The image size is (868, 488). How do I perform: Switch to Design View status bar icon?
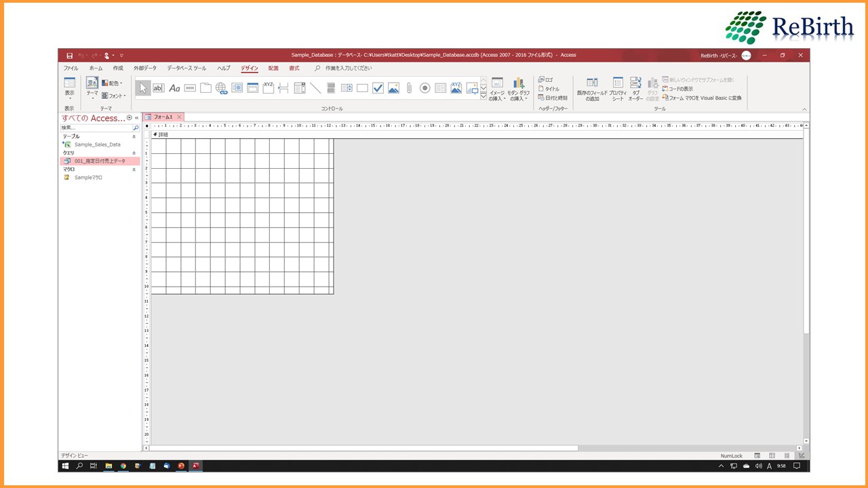pyautogui.click(x=801, y=456)
